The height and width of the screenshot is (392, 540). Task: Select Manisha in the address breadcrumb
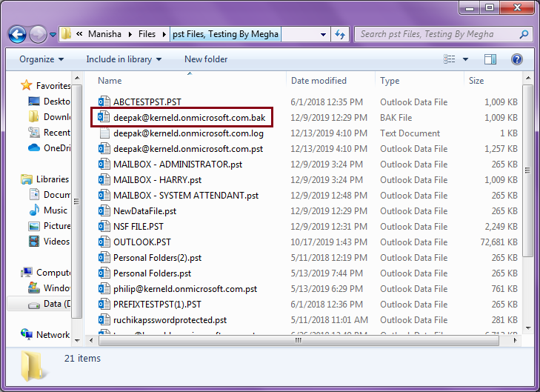point(104,34)
